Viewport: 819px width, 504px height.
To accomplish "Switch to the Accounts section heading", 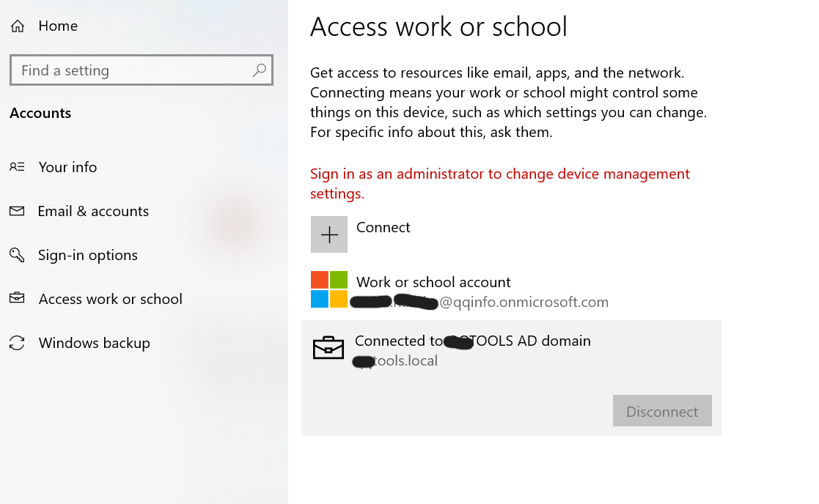I will pos(40,113).
